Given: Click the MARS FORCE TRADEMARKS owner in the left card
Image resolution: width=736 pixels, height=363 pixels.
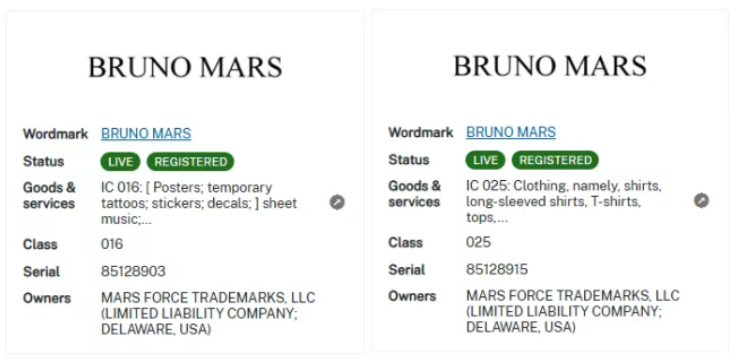Looking at the screenshot, I should 208,314.
